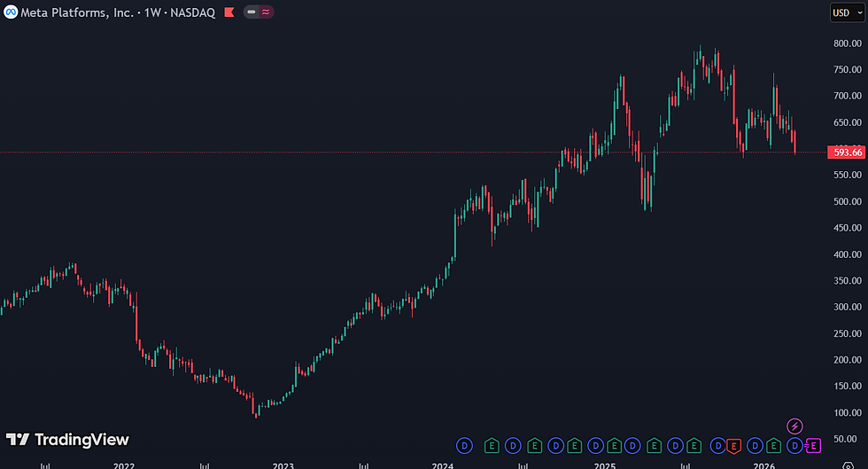The width and height of the screenshot is (868, 469).
Task: Click the 450.00 price axis label
Action: (848, 228)
